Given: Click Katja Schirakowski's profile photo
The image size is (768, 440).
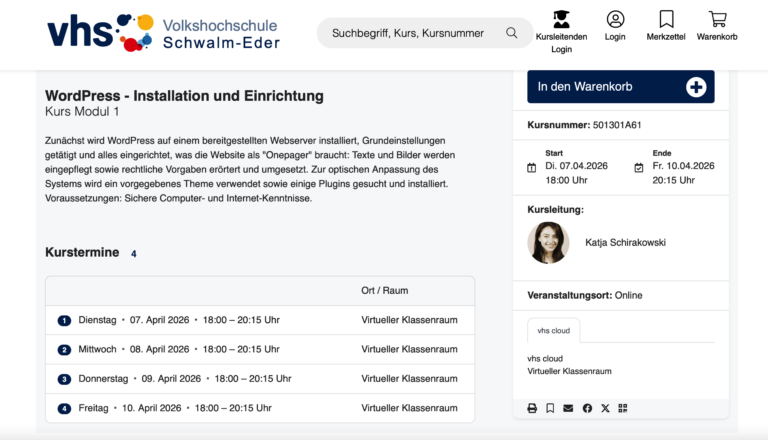Looking at the screenshot, I should coord(548,242).
